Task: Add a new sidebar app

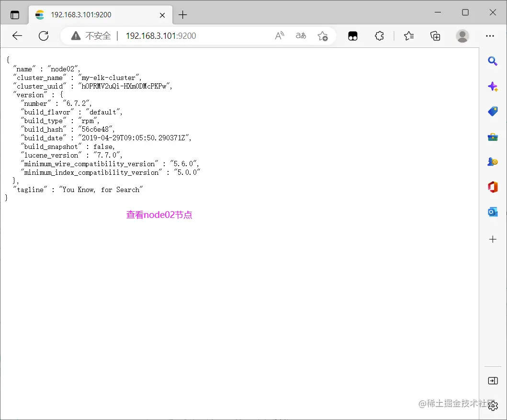Action: click(x=493, y=239)
